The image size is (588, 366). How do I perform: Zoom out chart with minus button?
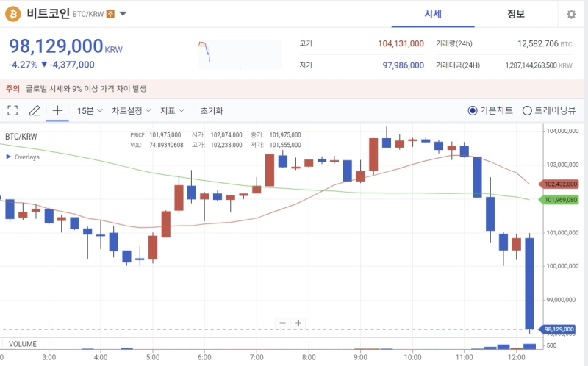pos(282,323)
